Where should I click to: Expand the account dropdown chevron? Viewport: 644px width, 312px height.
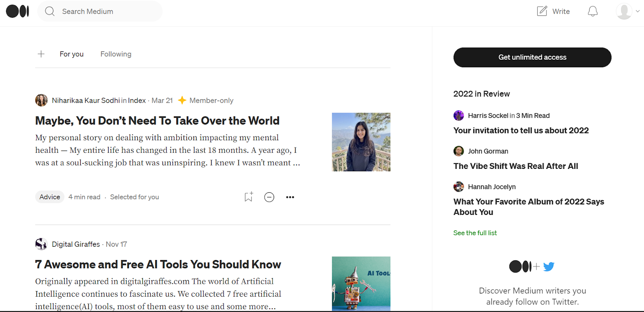tap(638, 11)
